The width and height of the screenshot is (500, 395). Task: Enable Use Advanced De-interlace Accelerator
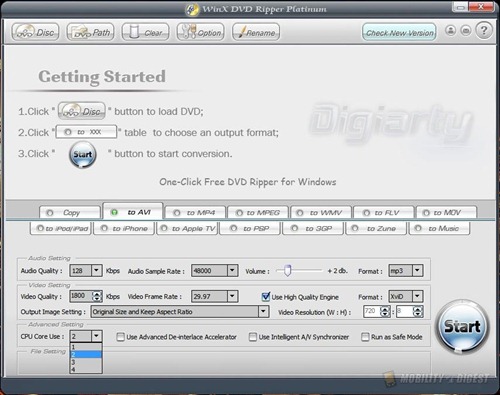[x=120, y=337]
